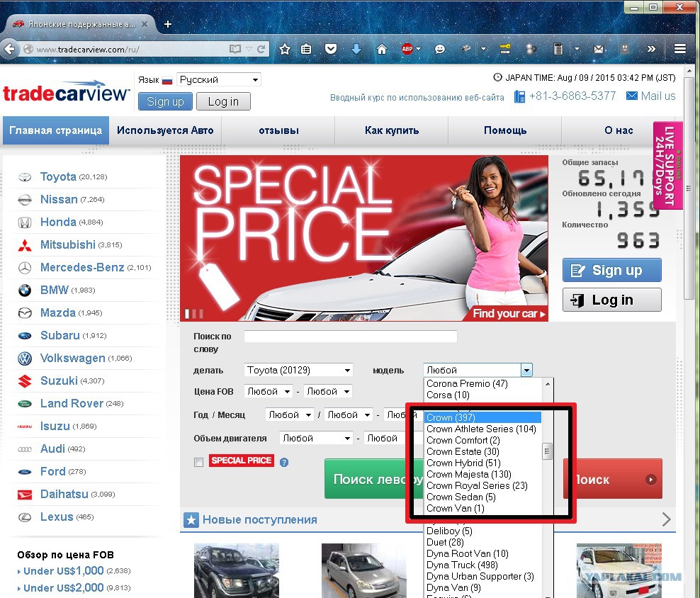Reload the page with the refresh icon
700x598 pixels.
261,49
